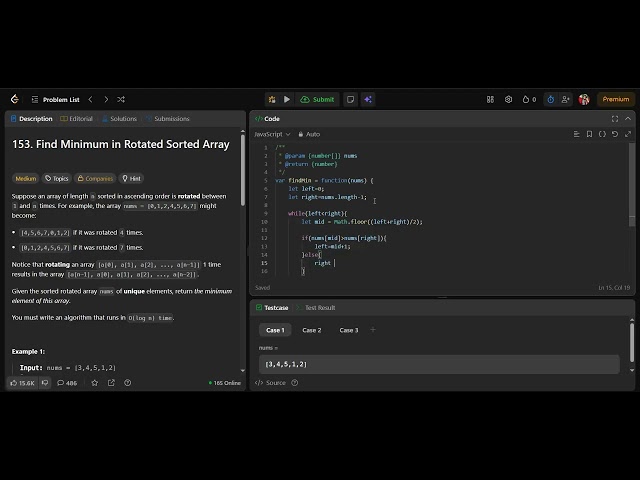Click the code editor scrollbar
The height and width of the screenshot is (480, 640).
pos(632,184)
